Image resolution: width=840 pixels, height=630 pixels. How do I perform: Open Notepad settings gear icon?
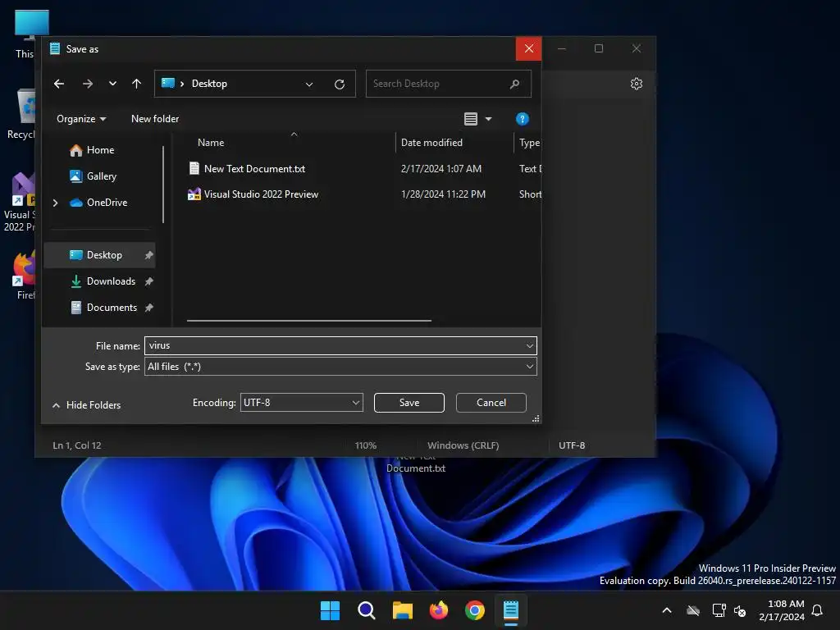(637, 84)
